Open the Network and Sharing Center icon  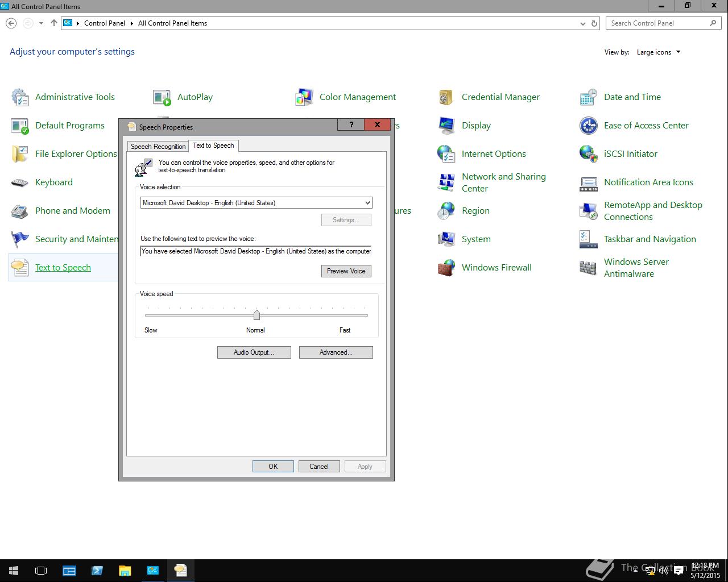click(446, 182)
